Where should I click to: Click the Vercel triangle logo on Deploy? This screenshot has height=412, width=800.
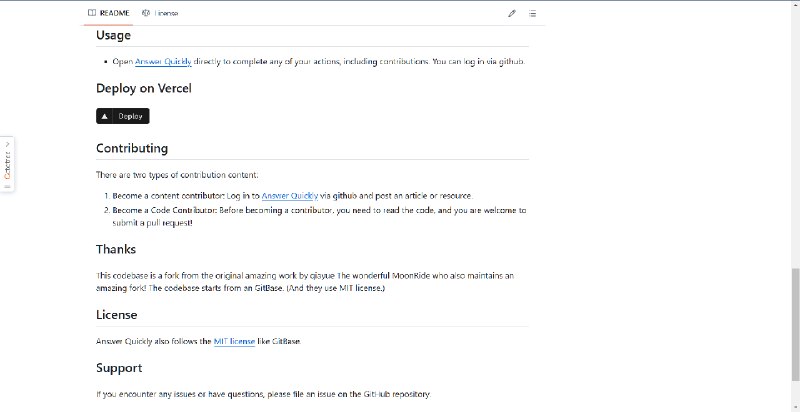[105, 116]
